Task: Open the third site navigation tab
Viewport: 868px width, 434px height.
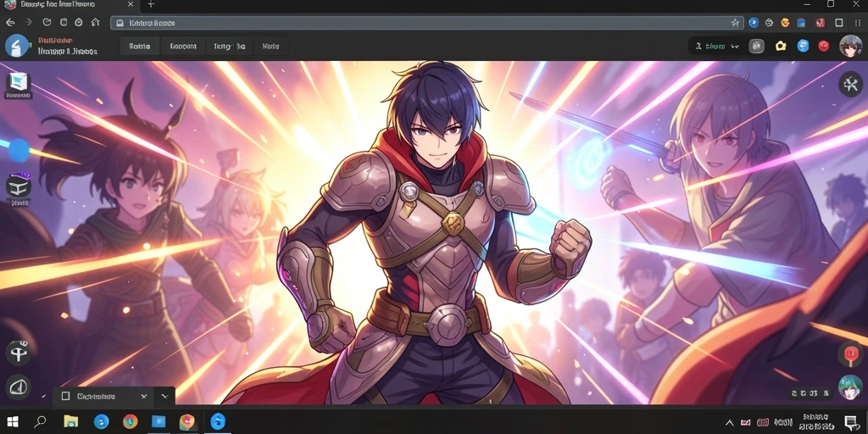Action: click(229, 47)
